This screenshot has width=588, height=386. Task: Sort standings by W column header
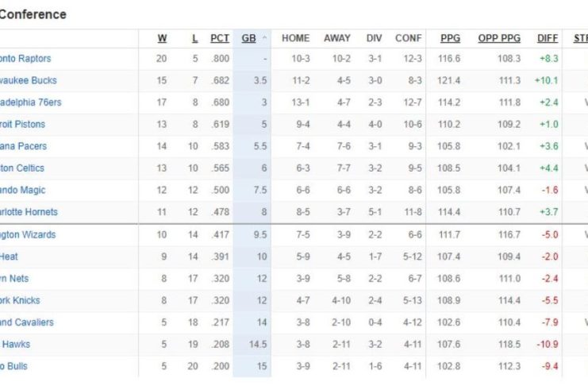162,38
